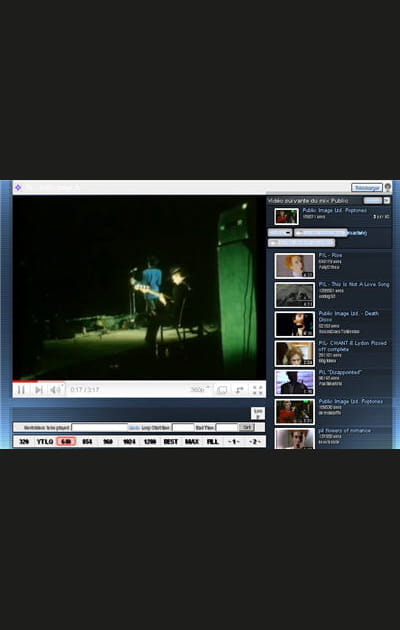Choose the BEST size option

(171, 442)
